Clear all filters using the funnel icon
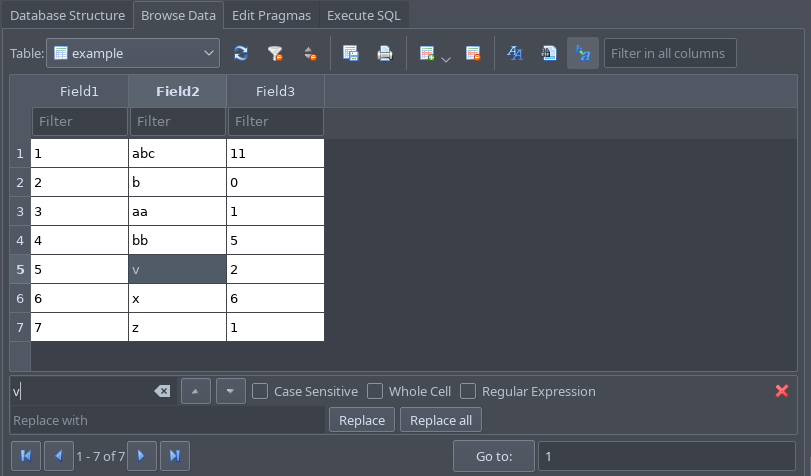 [275, 53]
